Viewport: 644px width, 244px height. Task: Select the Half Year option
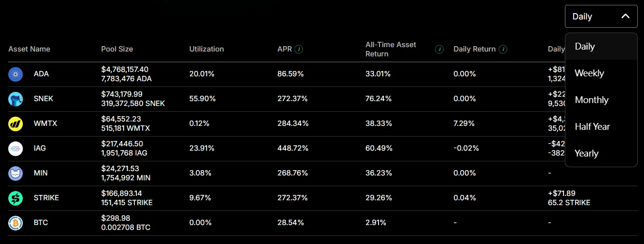point(592,127)
